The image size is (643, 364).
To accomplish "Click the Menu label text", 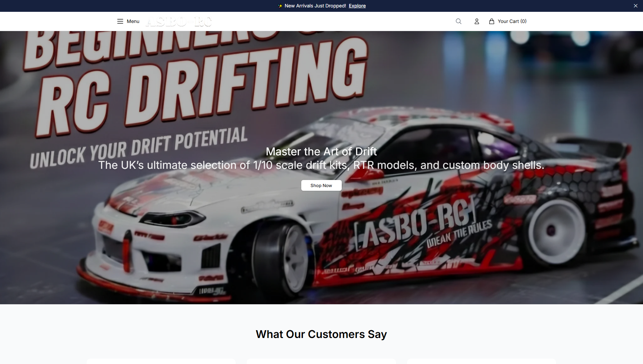I will 133,21.
